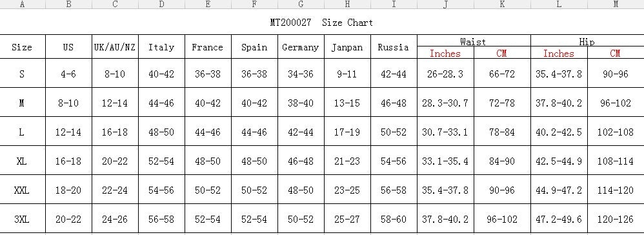Click hip CM cell 120-126
The image size is (644, 235).
(x=616, y=219)
